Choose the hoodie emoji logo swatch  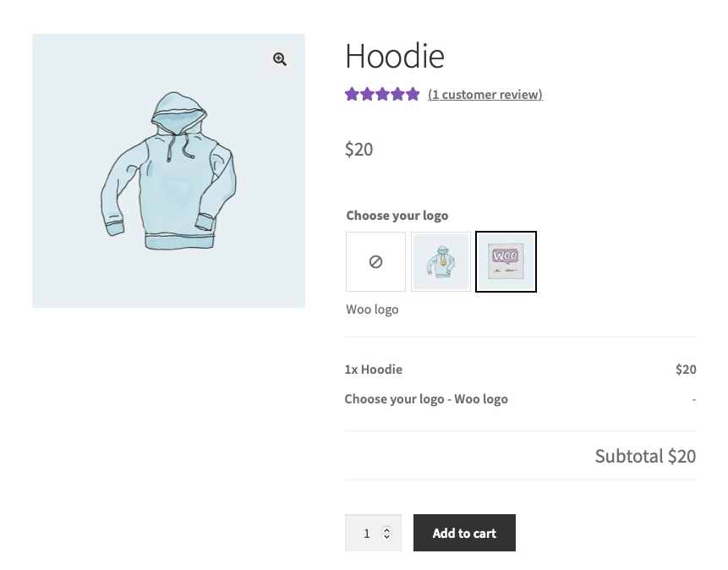coord(441,262)
